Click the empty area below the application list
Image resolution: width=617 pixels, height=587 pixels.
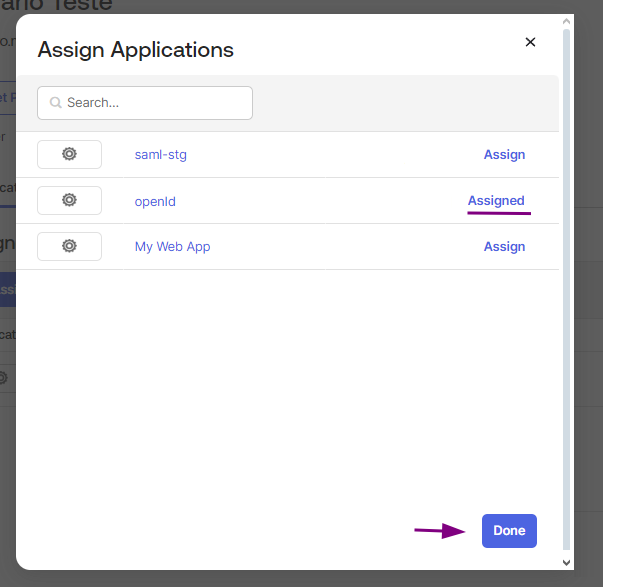[x=288, y=390]
